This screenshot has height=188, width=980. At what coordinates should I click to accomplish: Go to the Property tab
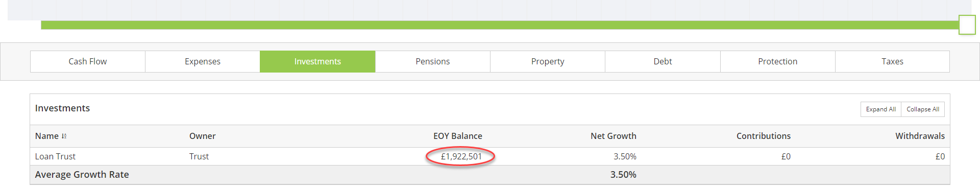(x=548, y=61)
